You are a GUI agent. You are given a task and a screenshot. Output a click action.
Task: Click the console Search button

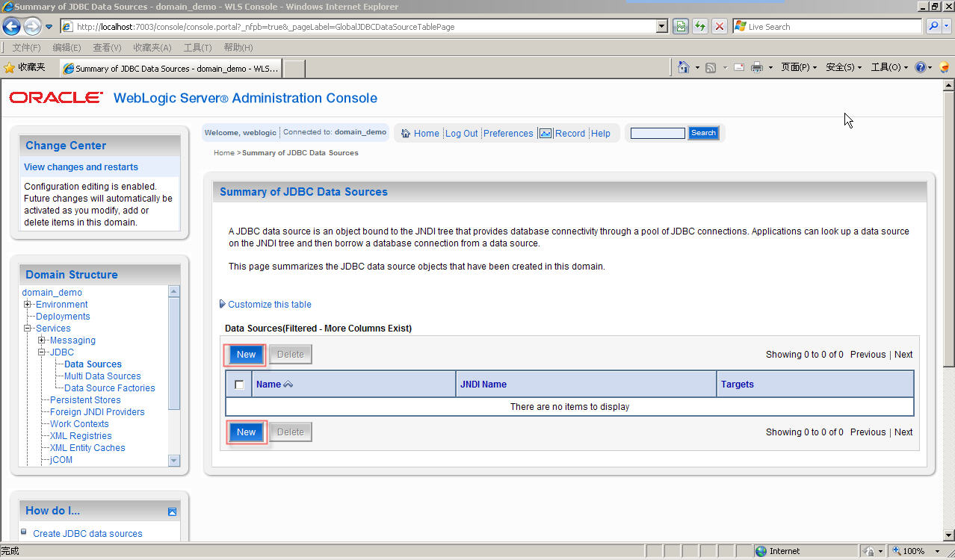click(x=703, y=133)
